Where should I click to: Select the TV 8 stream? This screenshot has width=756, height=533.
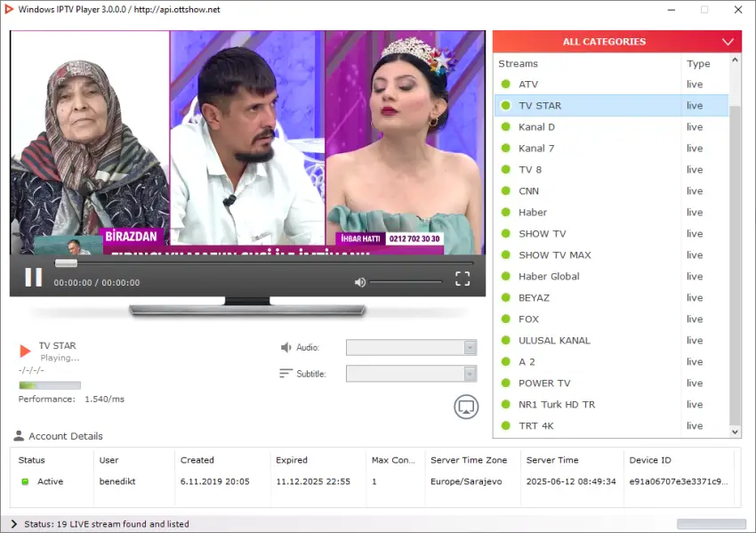click(611, 169)
